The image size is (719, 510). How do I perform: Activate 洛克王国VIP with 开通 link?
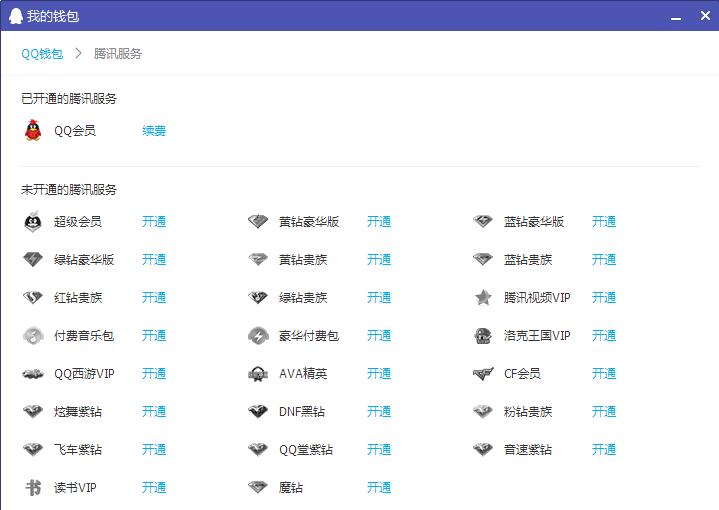point(604,336)
